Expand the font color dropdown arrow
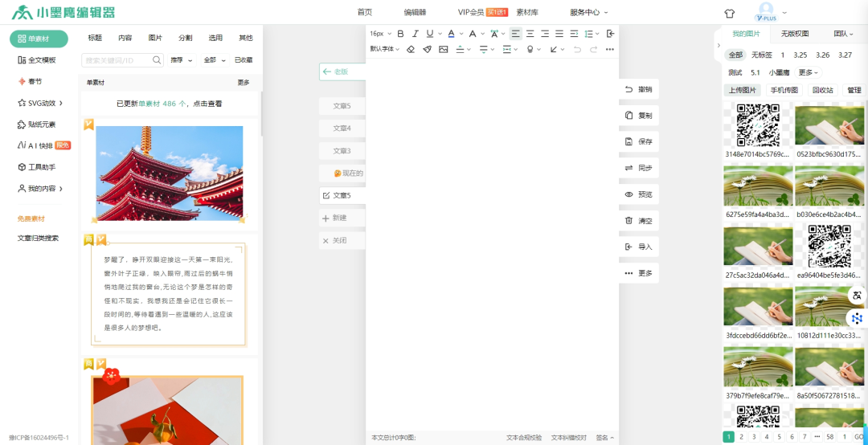This screenshot has height=445, width=868. coord(461,34)
